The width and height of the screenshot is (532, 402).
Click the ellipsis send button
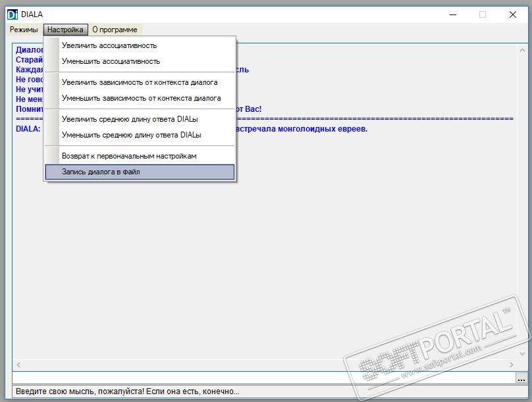pos(521,378)
